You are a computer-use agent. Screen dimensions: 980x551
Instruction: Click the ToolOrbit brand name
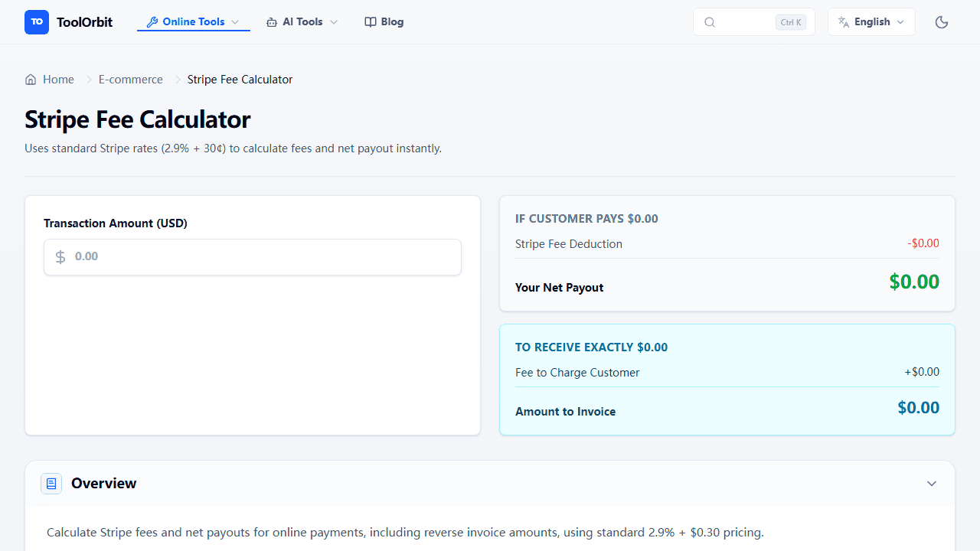[x=84, y=22]
